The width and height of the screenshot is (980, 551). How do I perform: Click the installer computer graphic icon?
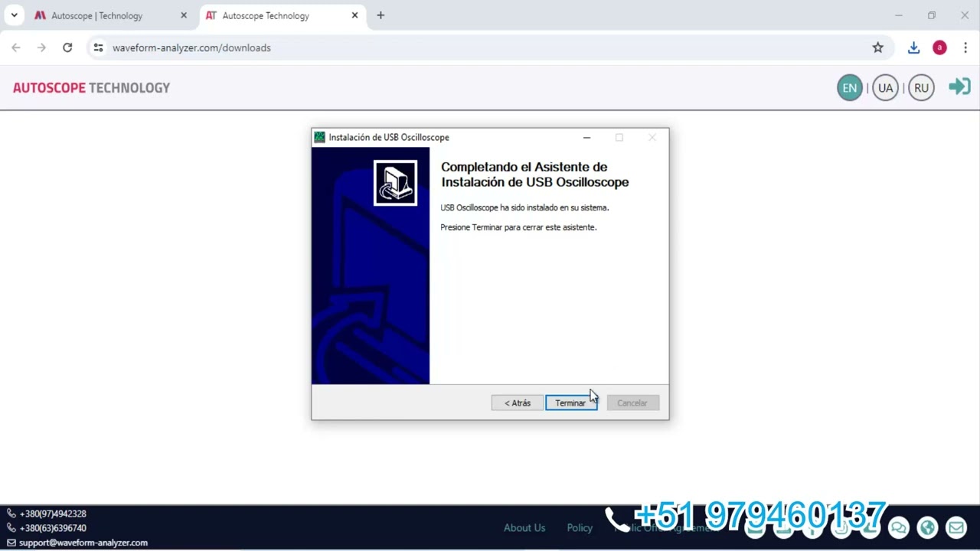(395, 183)
